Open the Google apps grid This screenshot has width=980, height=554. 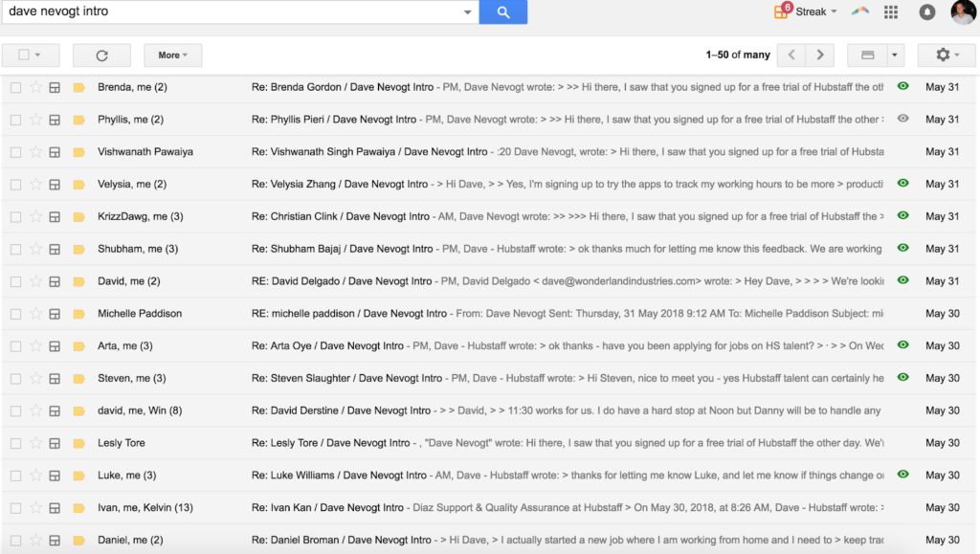point(891,12)
